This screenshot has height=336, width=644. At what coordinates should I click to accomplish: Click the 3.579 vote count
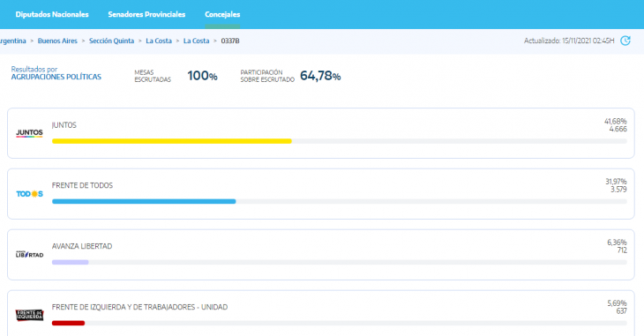(618, 190)
